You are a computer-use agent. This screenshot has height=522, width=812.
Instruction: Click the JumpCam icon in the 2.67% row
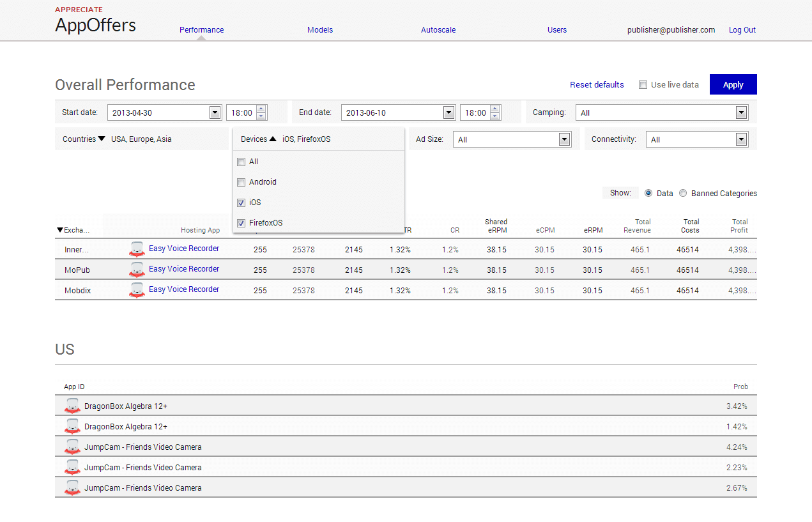72,488
